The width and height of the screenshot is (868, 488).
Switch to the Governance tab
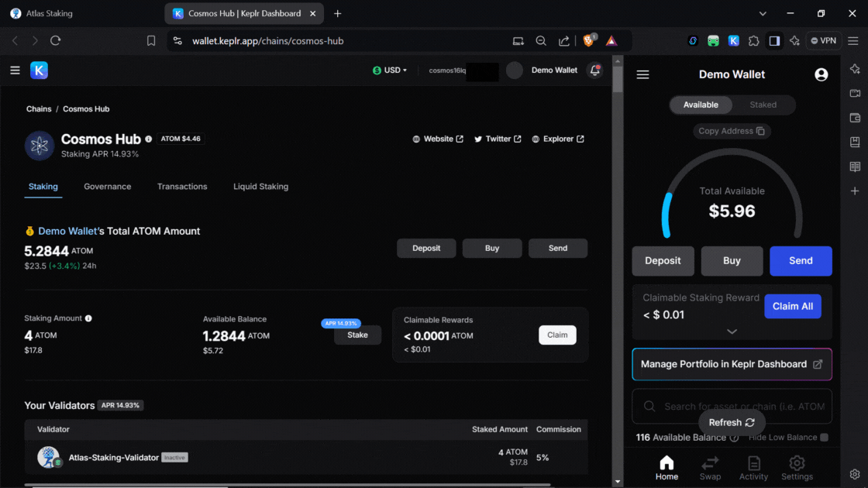(107, 187)
